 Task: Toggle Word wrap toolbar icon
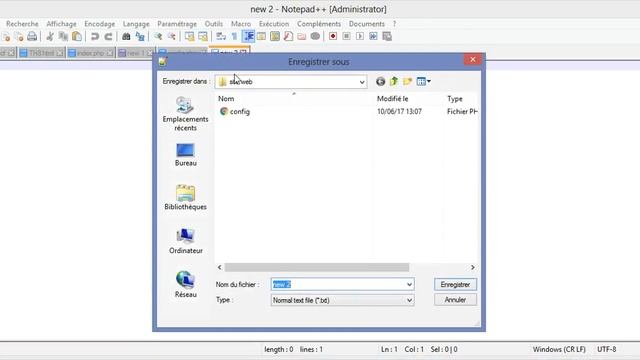coord(221,37)
